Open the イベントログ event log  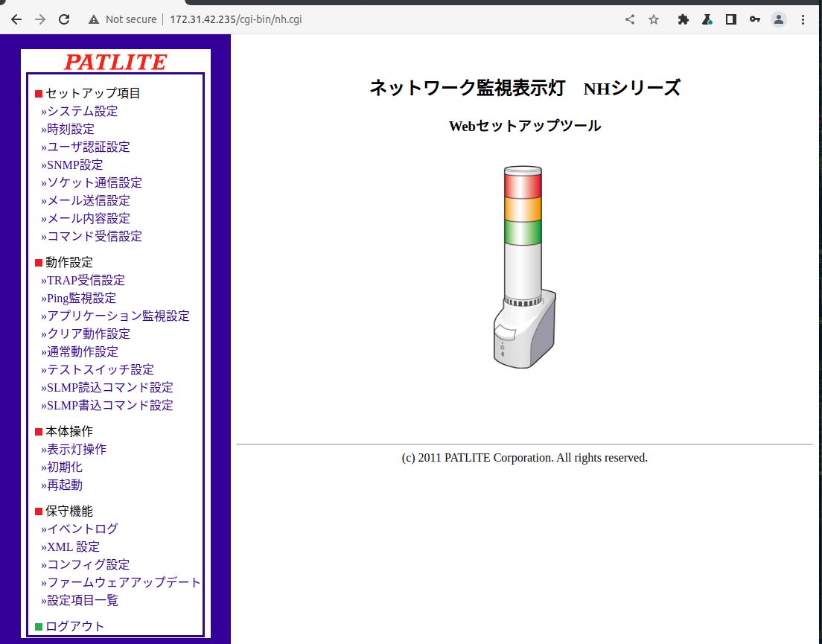tap(82, 529)
